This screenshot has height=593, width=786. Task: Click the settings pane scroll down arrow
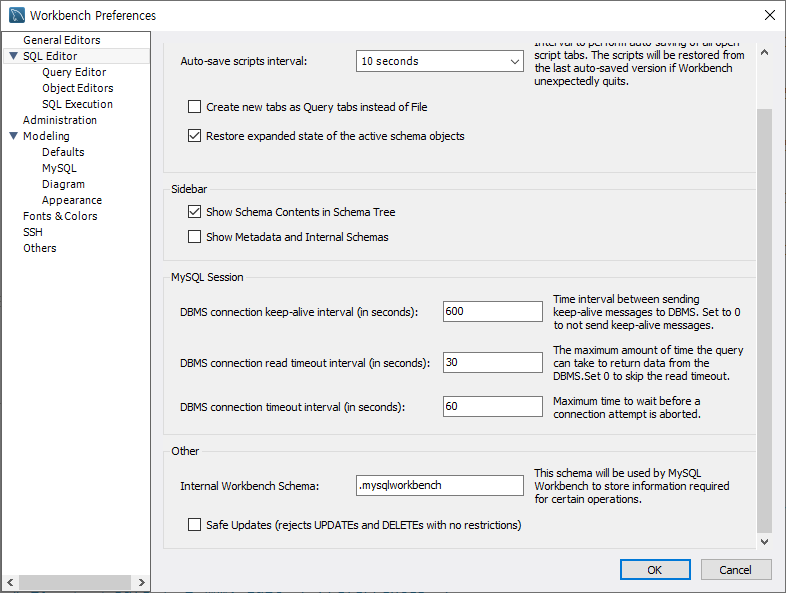click(x=764, y=541)
